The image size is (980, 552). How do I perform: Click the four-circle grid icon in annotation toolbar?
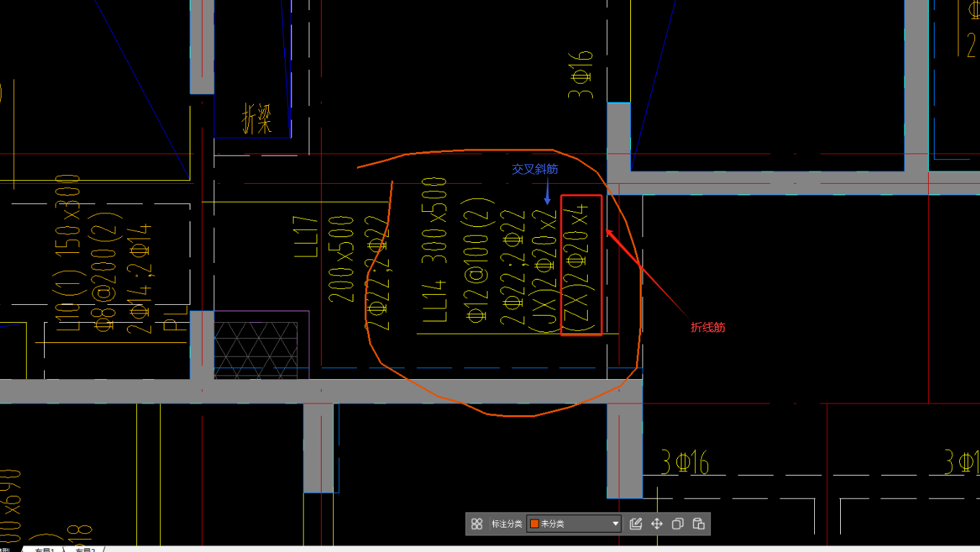[x=477, y=524]
